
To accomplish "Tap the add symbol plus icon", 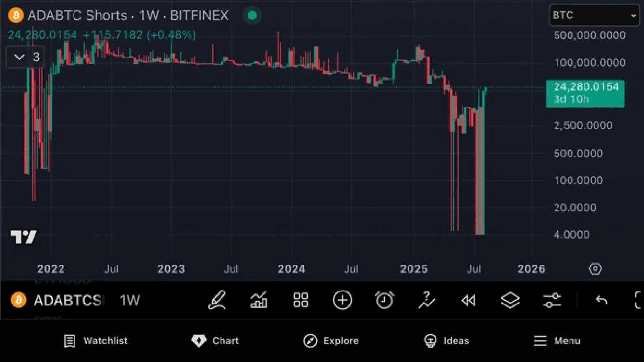I will [342, 300].
